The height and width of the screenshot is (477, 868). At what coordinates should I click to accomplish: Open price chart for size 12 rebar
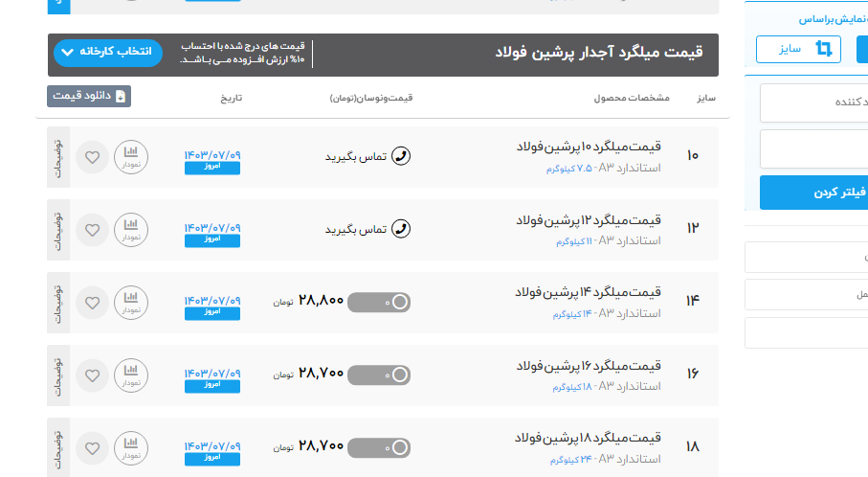click(131, 230)
